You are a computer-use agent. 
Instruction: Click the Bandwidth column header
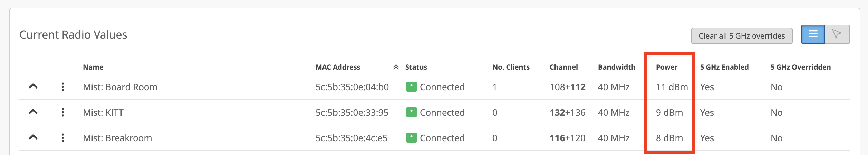[617, 67]
